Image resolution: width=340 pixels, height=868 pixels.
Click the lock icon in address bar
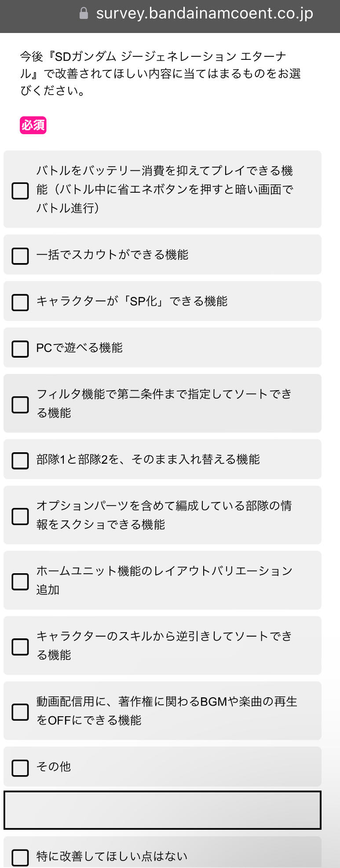tap(84, 13)
